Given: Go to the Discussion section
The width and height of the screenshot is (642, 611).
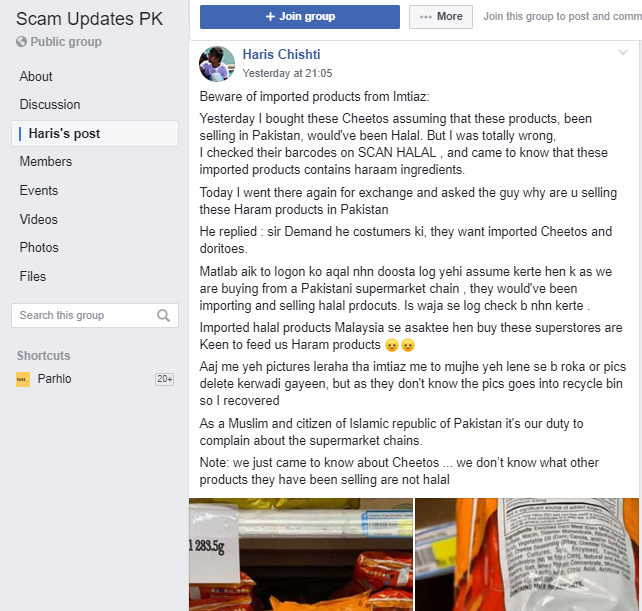Looking at the screenshot, I should pos(50,104).
